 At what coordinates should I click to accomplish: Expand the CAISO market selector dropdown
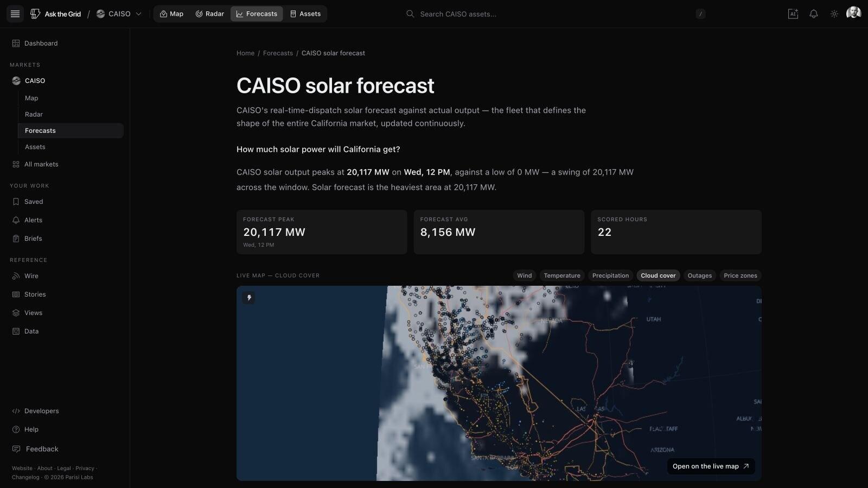[119, 14]
